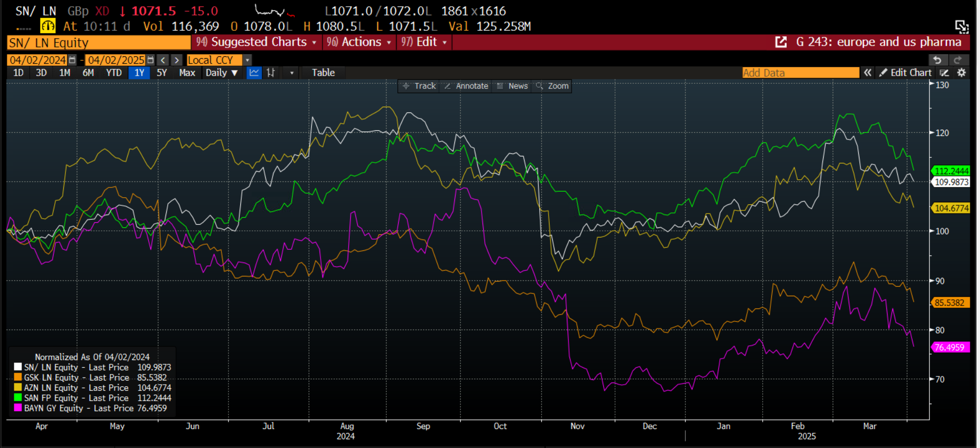The image size is (980, 448).
Task: Toggle Annotate mode on the chart
Action: pyautogui.click(x=466, y=86)
